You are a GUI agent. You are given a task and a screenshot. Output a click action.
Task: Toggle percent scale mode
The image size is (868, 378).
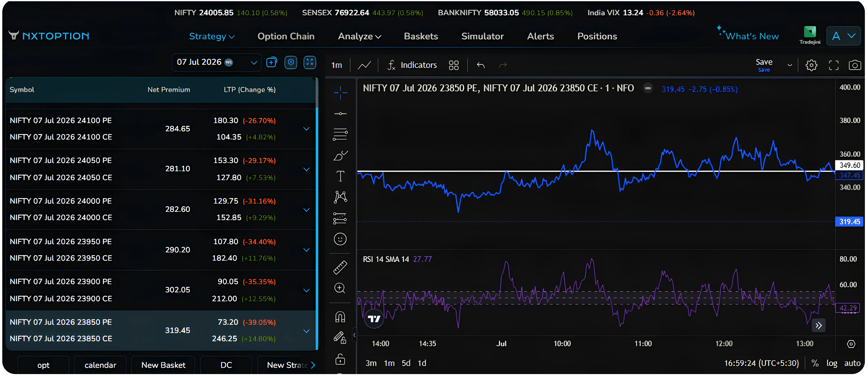coord(815,363)
